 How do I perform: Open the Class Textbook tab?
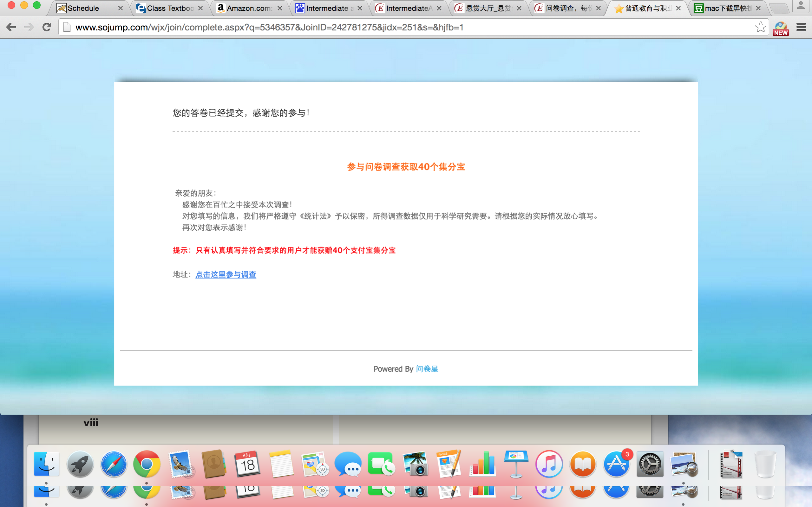click(x=170, y=8)
